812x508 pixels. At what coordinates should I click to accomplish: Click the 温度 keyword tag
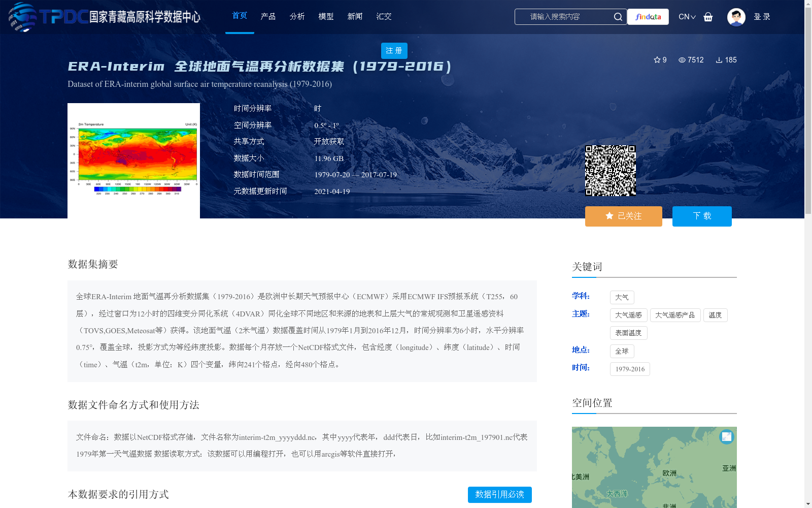click(716, 315)
